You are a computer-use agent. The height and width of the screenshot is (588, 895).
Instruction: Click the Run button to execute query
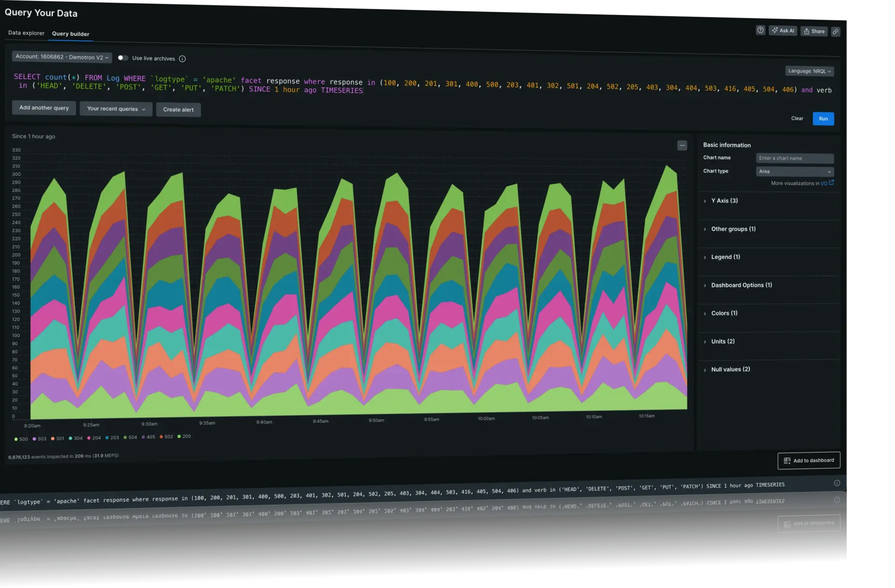[x=823, y=118]
